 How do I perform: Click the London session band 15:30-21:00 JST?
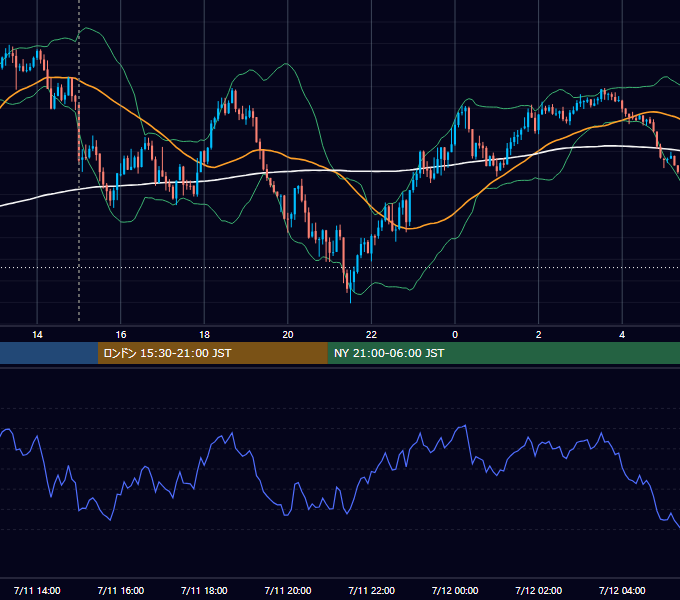tap(212, 353)
